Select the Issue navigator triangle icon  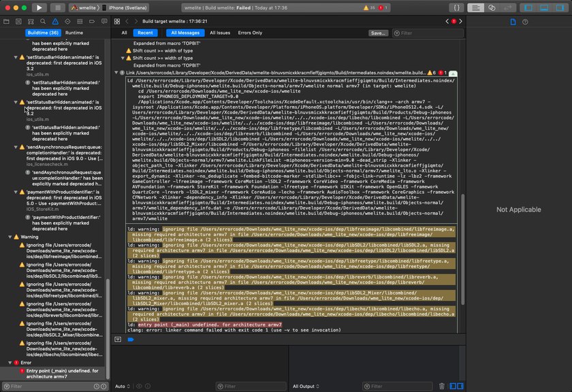tap(55, 22)
